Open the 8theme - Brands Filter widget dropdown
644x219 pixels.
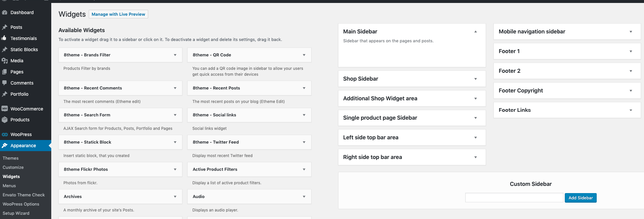[175, 55]
